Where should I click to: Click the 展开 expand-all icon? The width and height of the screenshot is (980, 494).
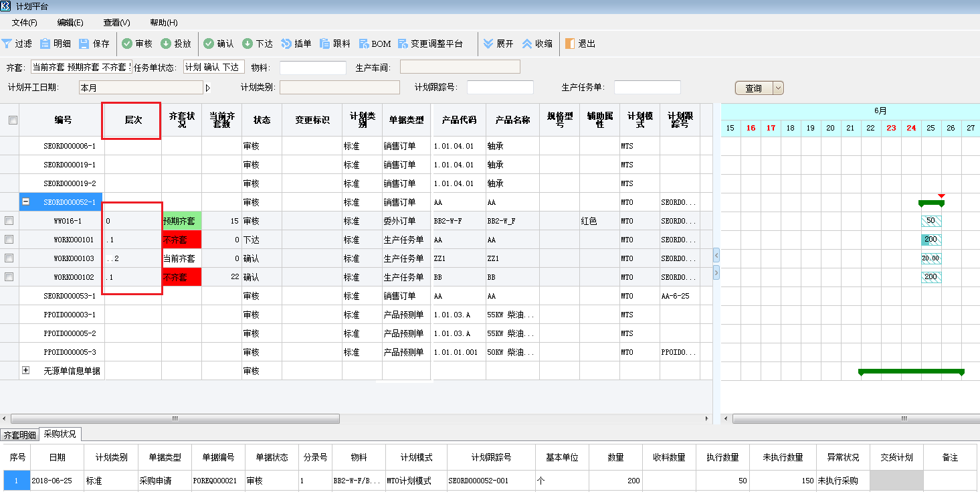488,44
